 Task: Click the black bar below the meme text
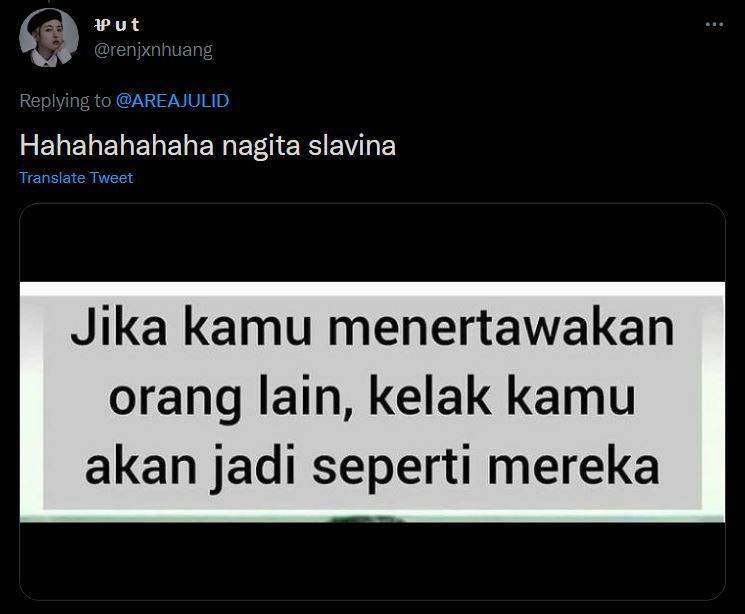pos(372,561)
